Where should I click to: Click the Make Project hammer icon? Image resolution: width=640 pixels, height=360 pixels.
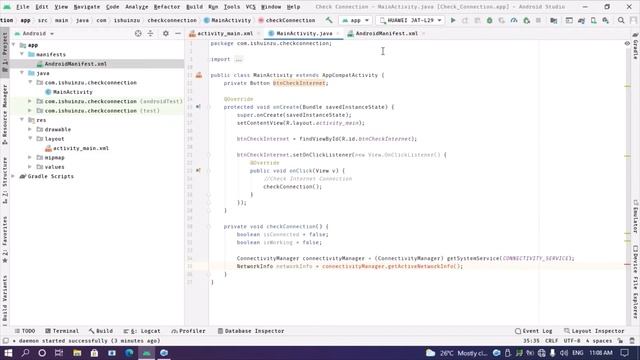tap(329, 20)
